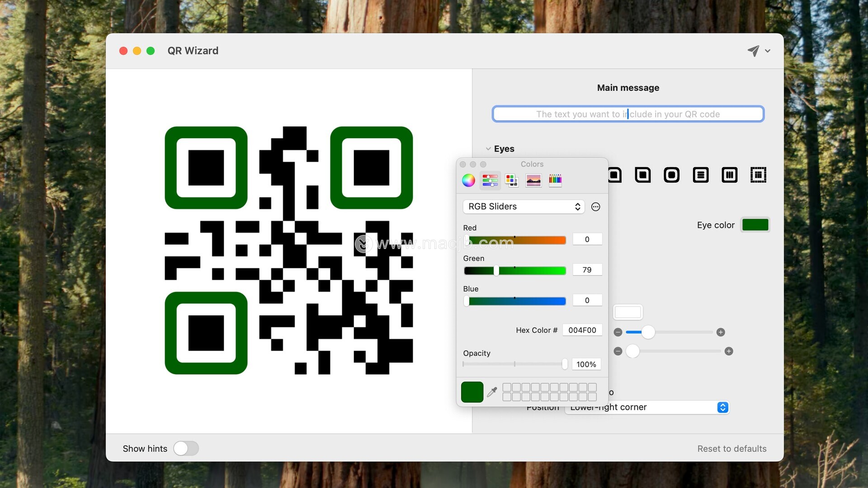Click the QR code preview image

pos(289,250)
